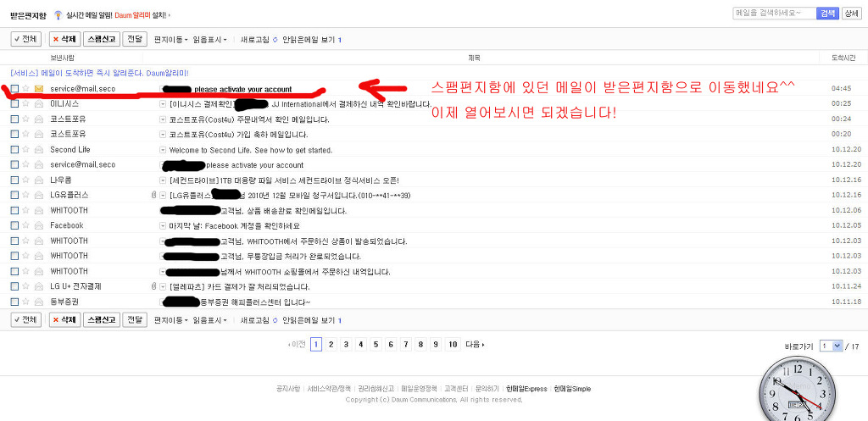Click envelope icon on Second Life row
868x421 pixels.
(39, 150)
